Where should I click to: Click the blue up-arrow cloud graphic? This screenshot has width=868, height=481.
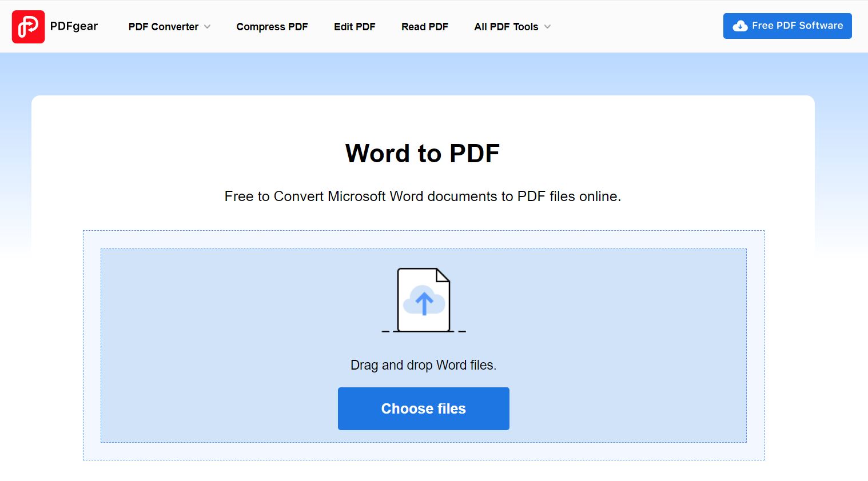424,302
